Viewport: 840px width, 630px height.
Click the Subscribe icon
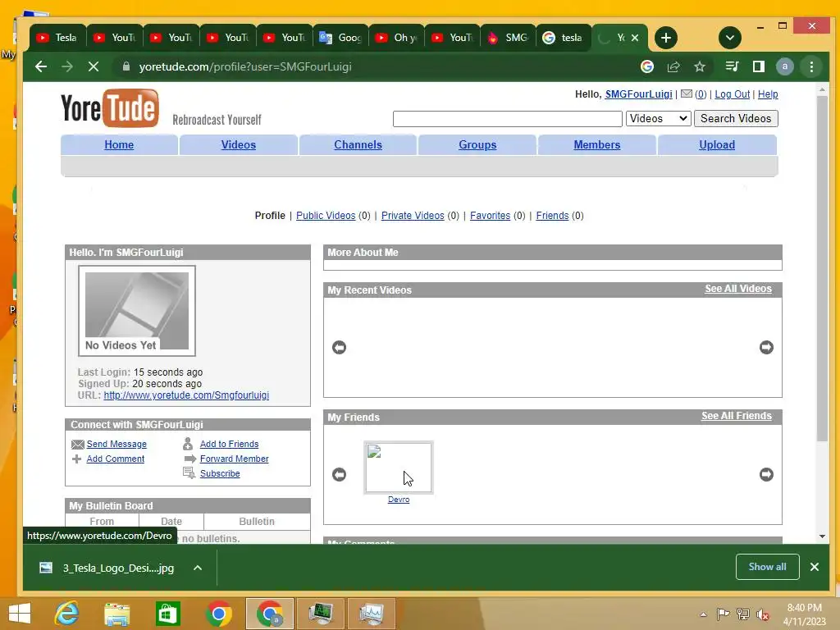189,473
